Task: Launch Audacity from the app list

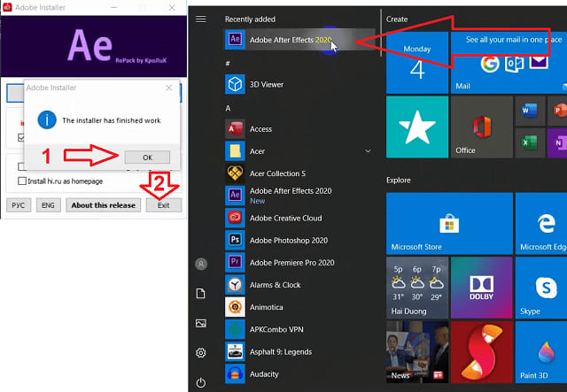Action: tap(300, 374)
